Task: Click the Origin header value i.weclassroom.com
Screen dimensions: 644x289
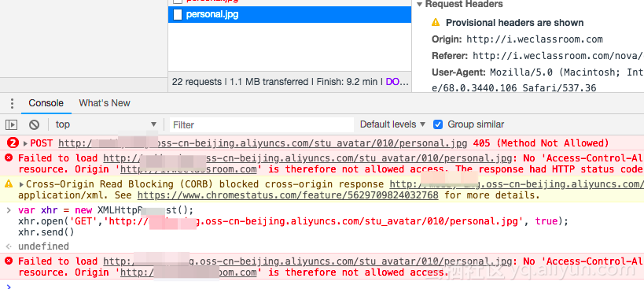Action: pos(535,39)
